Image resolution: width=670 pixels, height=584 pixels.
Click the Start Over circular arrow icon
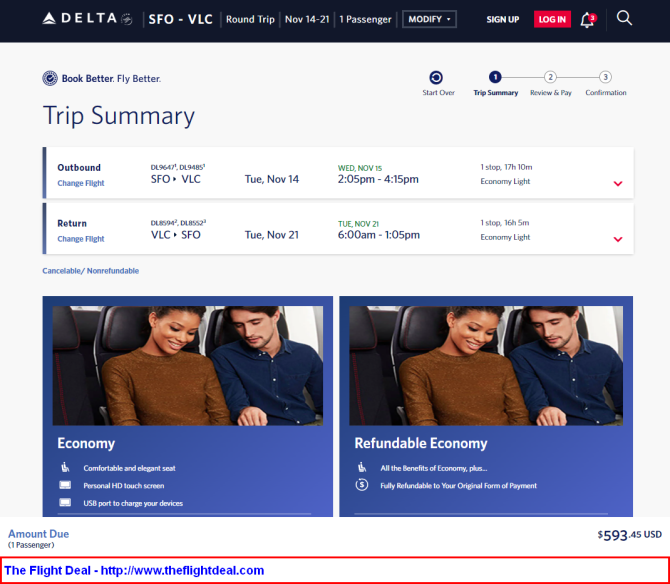tap(436, 78)
